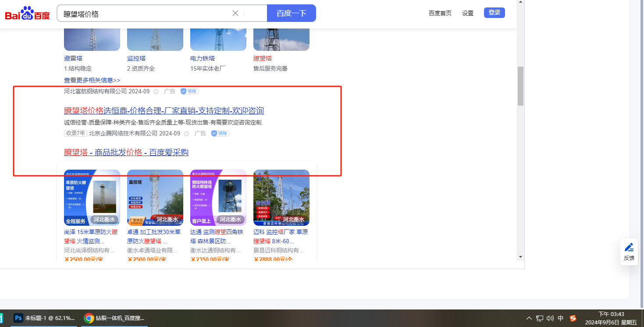Open 瞭望塔 - 商品批发价格 - 百度爱采购 result
The width and height of the screenshot is (644, 327).
point(126,152)
